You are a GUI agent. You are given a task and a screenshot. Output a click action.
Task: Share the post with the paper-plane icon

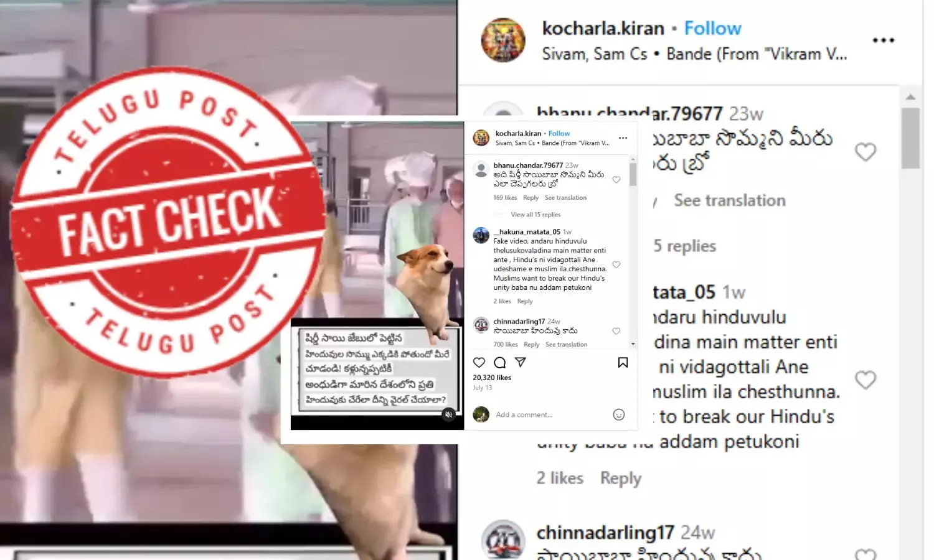click(521, 362)
